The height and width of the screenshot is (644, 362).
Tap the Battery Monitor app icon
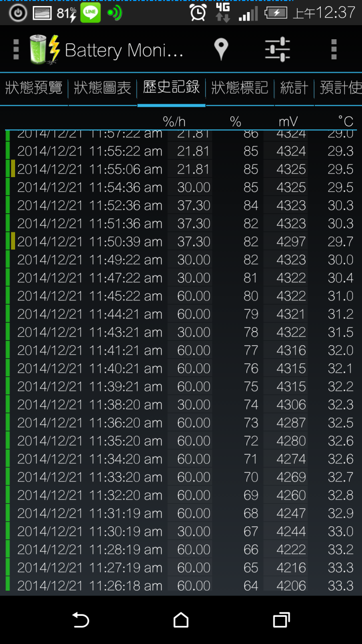tap(44, 49)
